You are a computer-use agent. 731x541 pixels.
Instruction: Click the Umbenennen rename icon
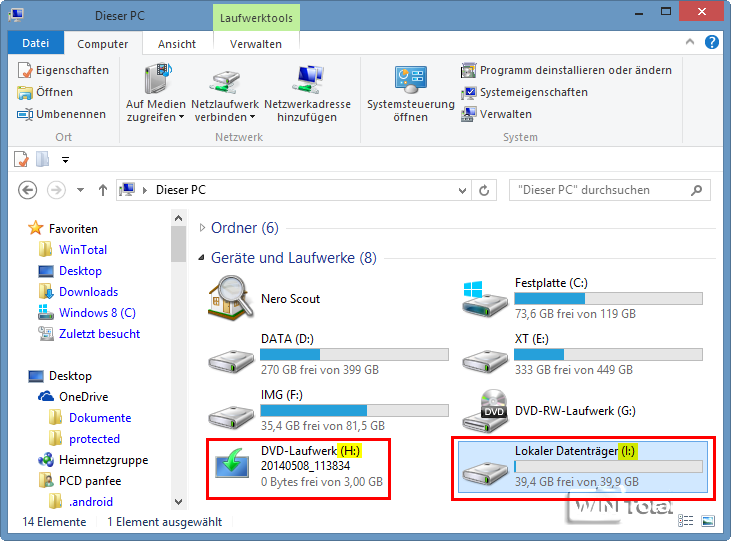click(x=25, y=114)
